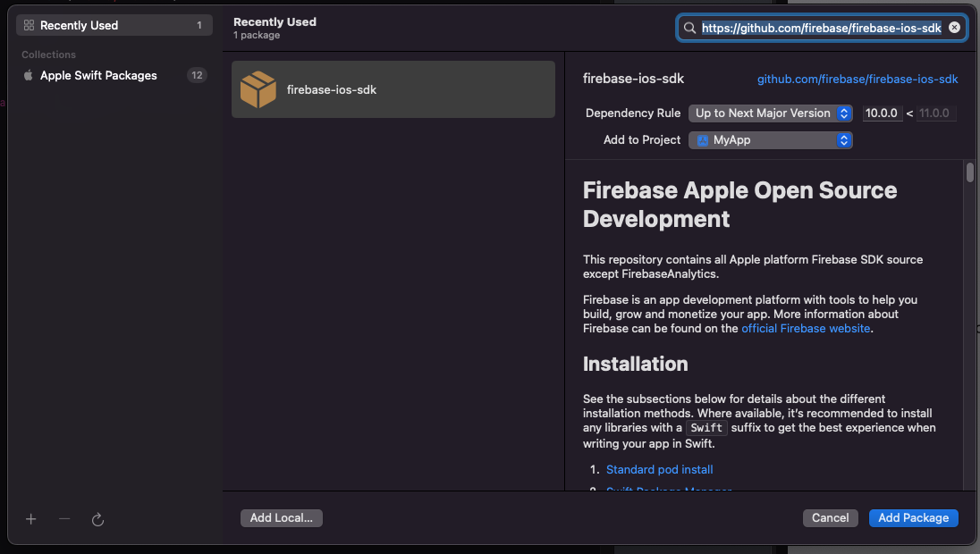Screen dimensions: 980x554
Task: Open the Add to Project dropdown
Action: pos(770,140)
